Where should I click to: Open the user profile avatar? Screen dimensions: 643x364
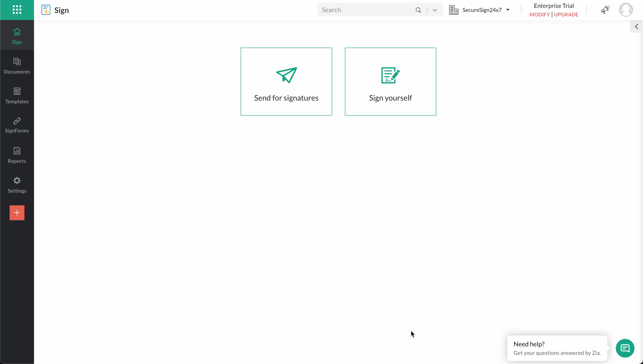pyautogui.click(x=626, y=10)
